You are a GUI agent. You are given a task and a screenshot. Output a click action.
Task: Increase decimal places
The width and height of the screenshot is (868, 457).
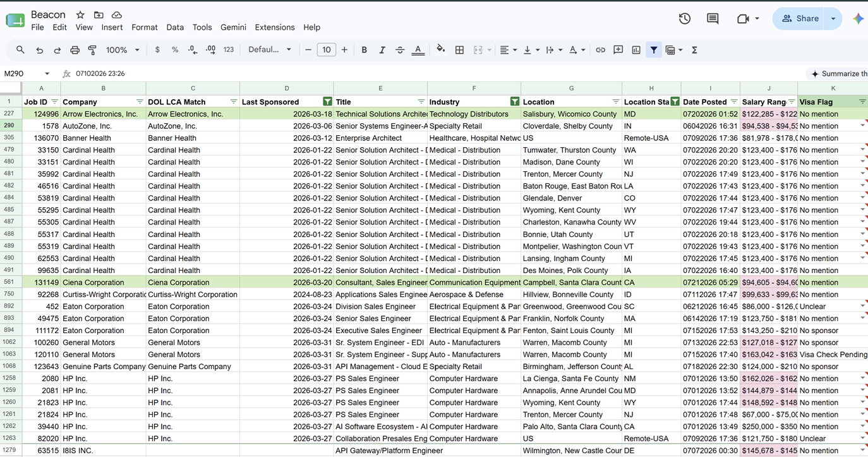(210, 50)
